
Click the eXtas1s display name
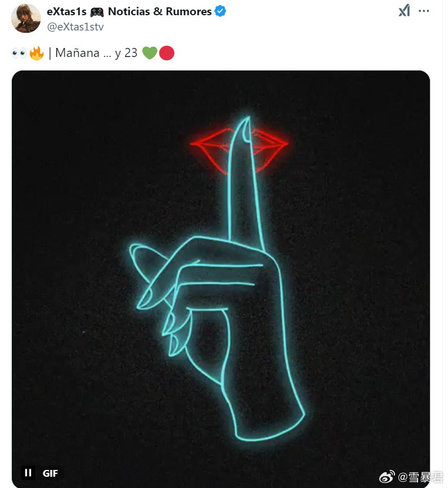(x=67, y=11)
